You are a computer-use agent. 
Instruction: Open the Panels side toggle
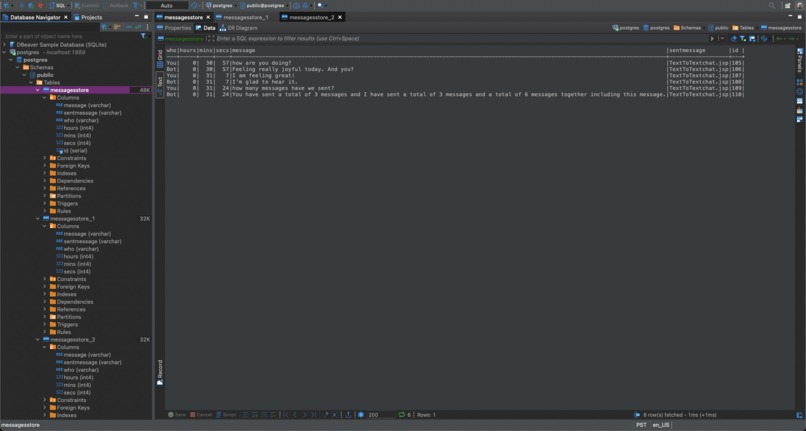pos(800,60)
